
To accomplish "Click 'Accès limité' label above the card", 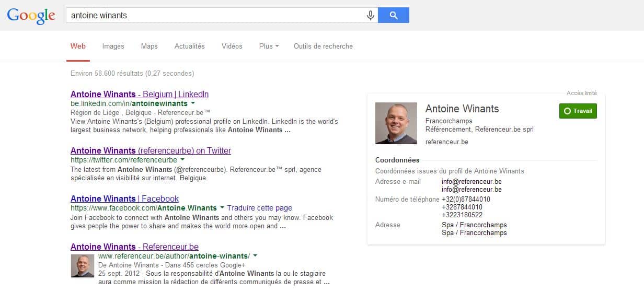I will tap(582, 93).
